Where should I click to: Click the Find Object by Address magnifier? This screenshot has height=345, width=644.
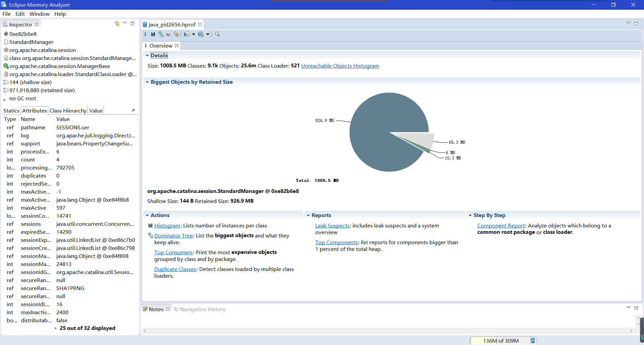(x=217, y=34)
